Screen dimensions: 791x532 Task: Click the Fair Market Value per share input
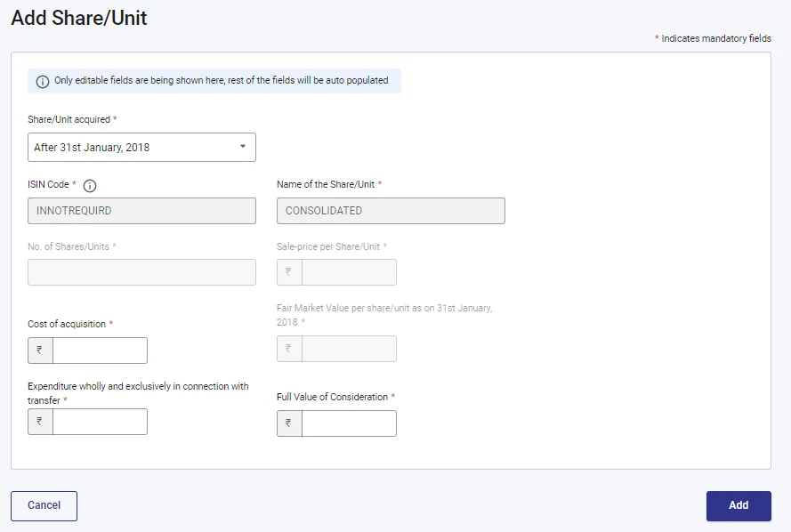coord(349,349)
